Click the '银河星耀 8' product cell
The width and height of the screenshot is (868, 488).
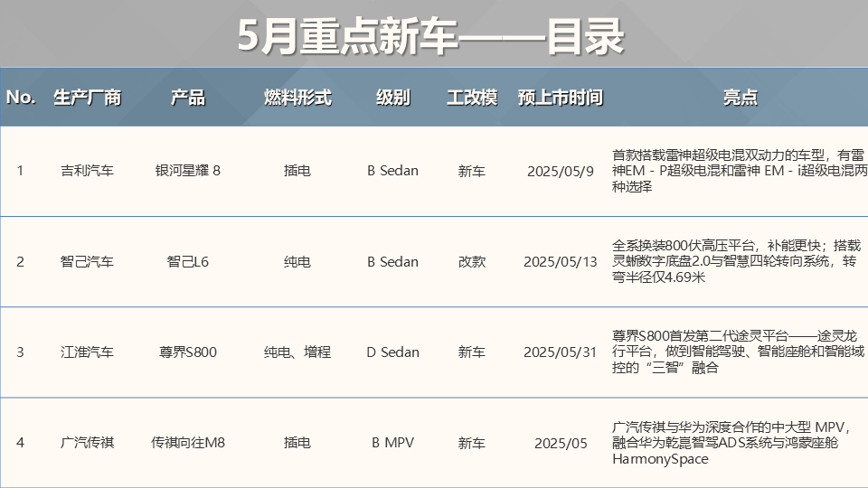(188, 171)
